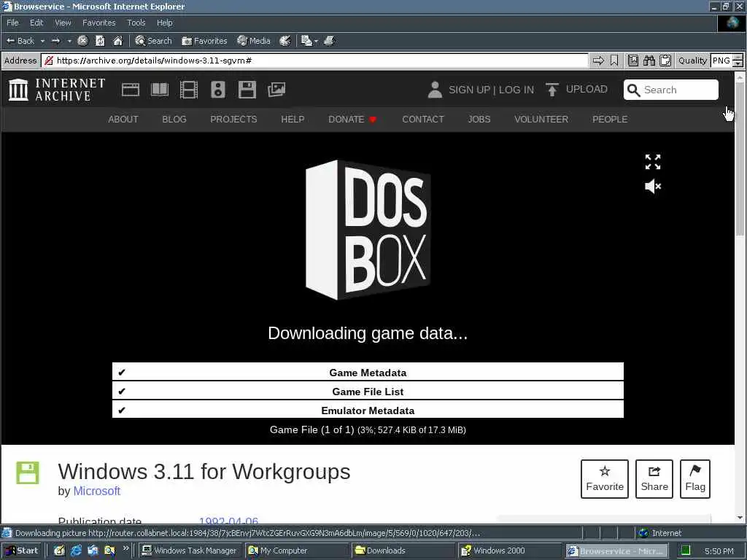The width and height of the screenshot is (747, 560).
Task: Open the VOLUNTEER nav item
Action: (541, 119)
